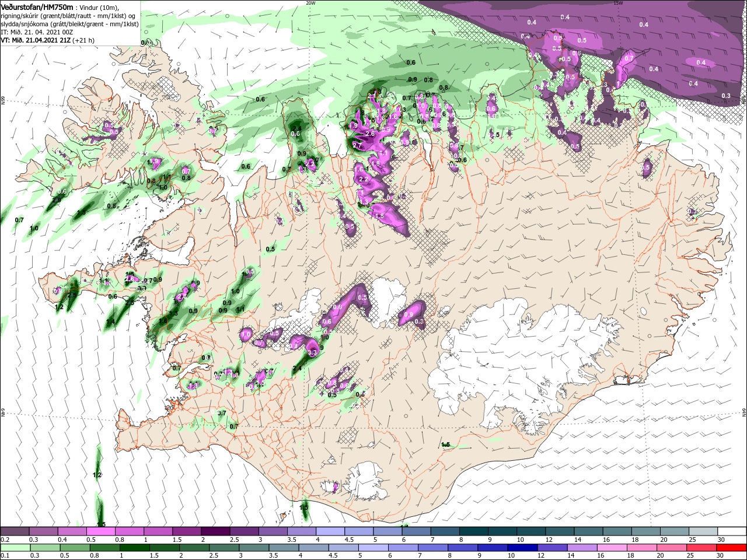Click the slydda/snjókoma legend description line
This screenshot has height=560, width=747.
[69, 24]
